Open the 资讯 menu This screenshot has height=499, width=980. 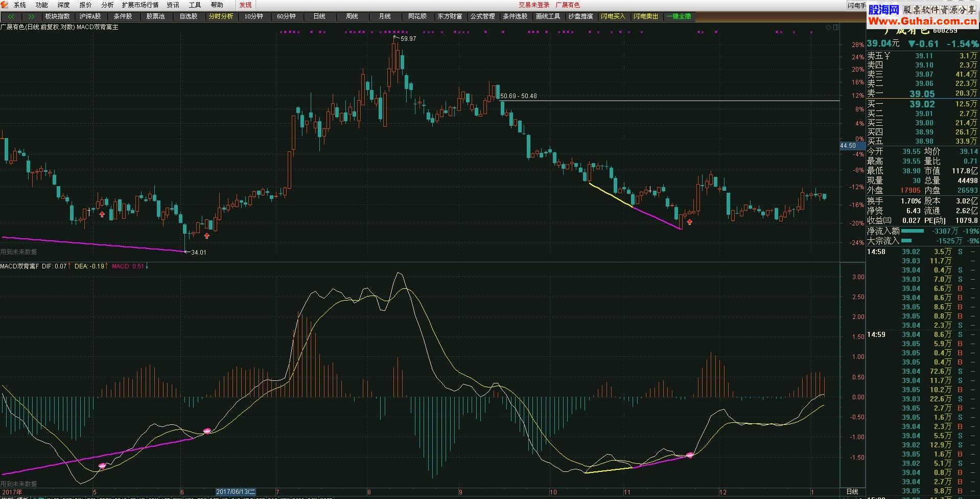[173, 5]
